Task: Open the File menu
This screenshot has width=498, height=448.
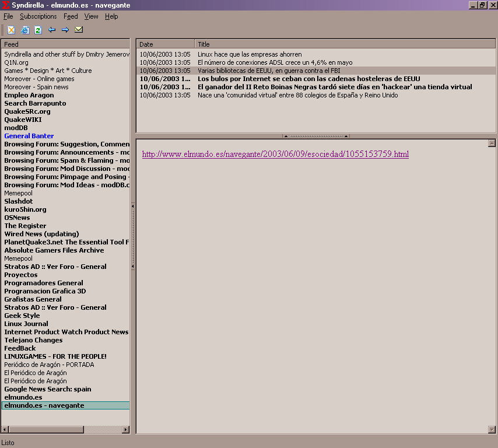Action: pyautogui.click(x=8, y=16)
